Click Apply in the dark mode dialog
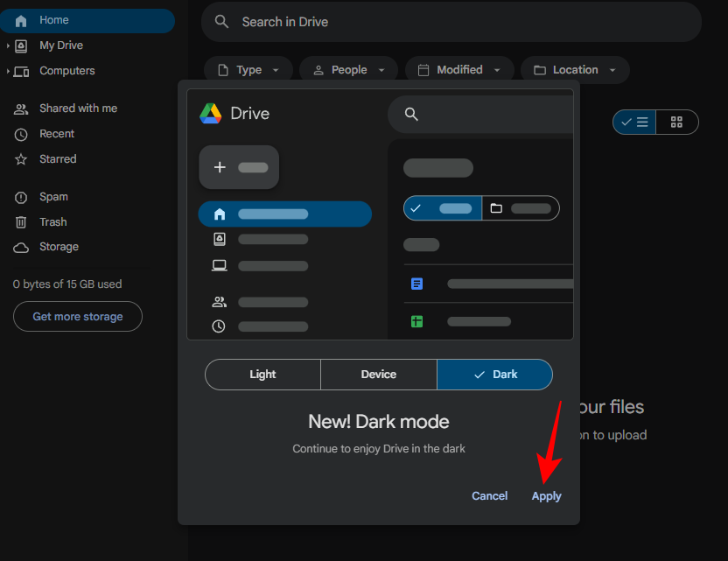This screenshot has width=728, height=561. pyautogui.click(x=547, y=496)
